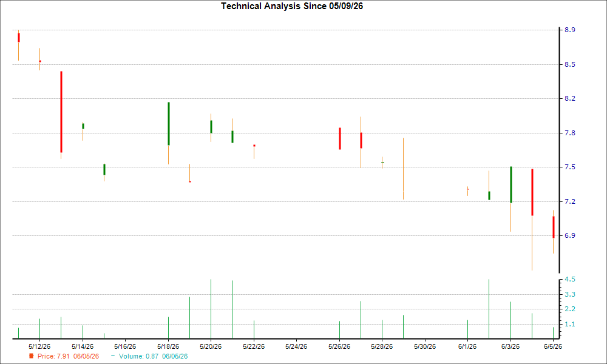
Task: Click the volume bar above the 6/3/26 label
Action: (x=510, y=320)
